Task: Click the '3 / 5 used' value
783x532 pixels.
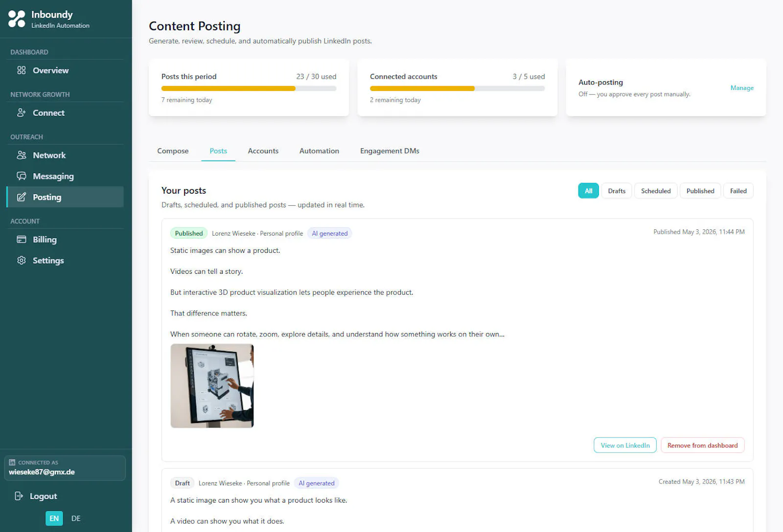Action: [x=529, y=77]
